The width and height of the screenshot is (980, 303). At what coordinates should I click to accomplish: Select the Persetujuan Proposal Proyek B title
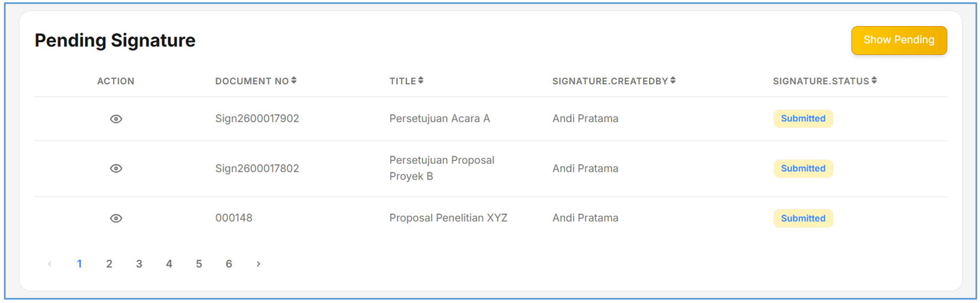442,168
